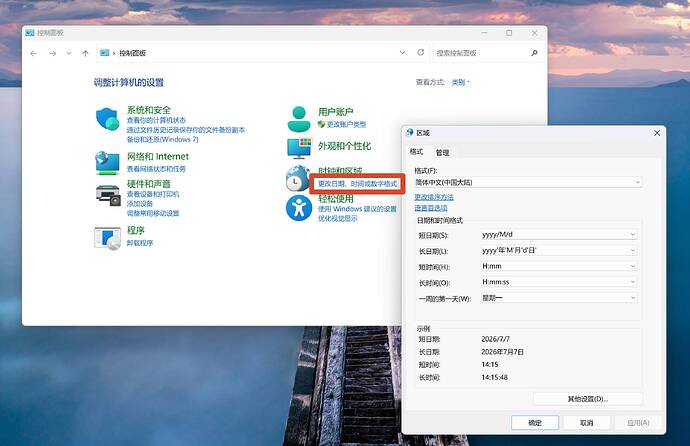Click the clock and globe region icon
Image resolution: width=690 pixels, height=446 pixels.
[x=298, y=178]
